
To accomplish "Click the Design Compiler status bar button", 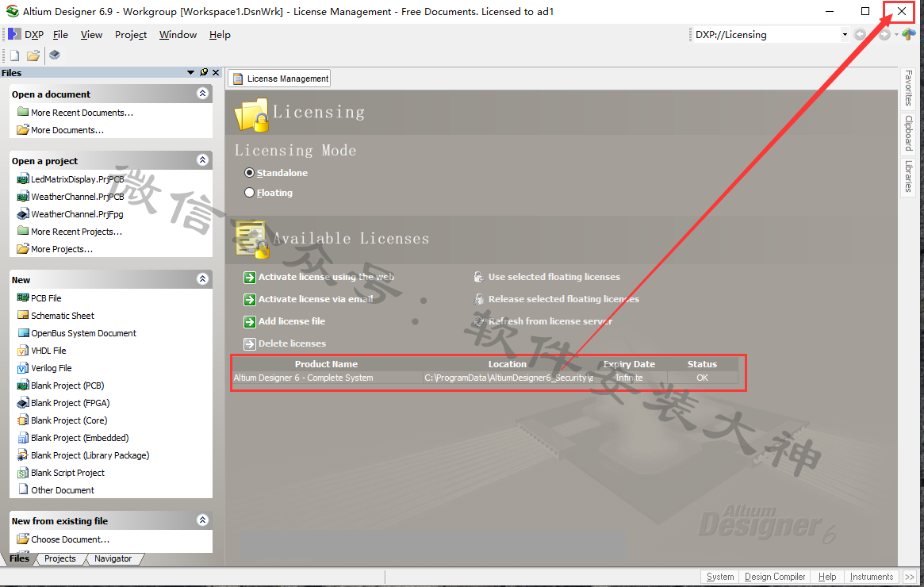I will pyautogui.click(x=775, y=577).
